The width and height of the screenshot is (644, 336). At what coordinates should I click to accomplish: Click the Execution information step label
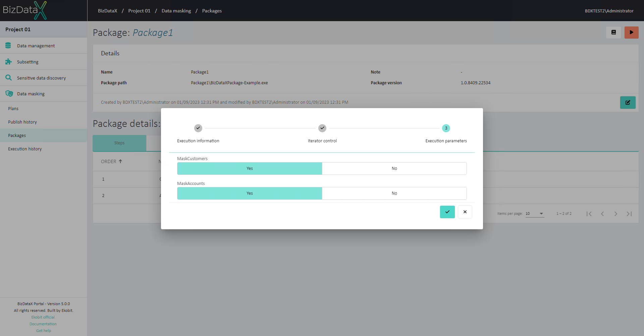click(x=198, y=141)
